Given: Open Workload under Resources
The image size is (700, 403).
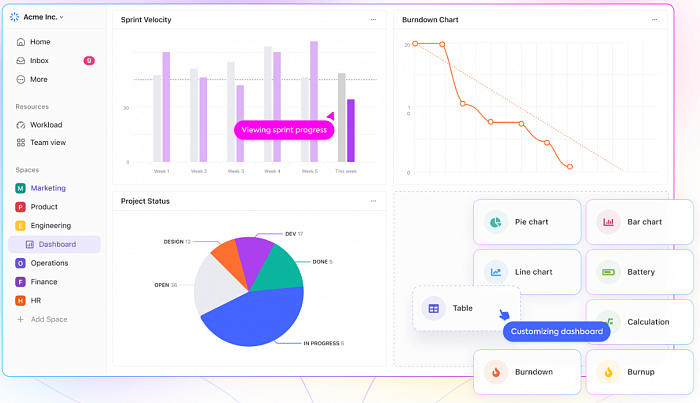Looking at the screenshot, I should pyautogui.click(x=46, y=125).
